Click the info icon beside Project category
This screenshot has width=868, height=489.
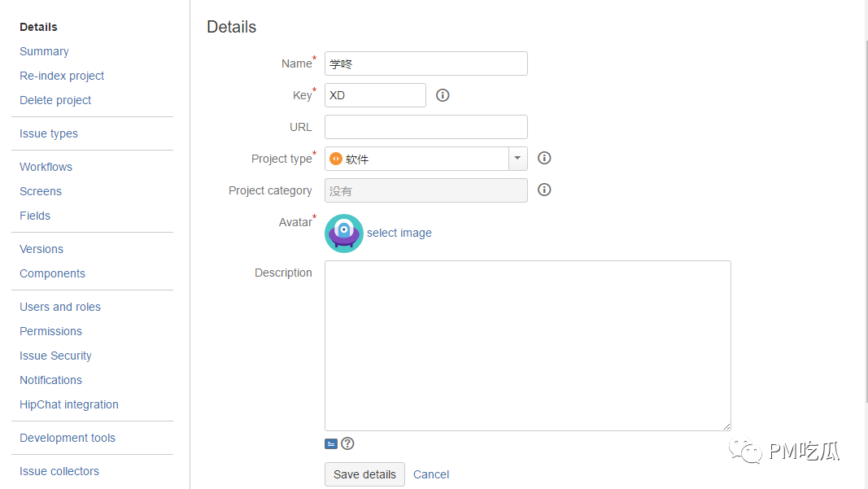(x=545, y=190)
